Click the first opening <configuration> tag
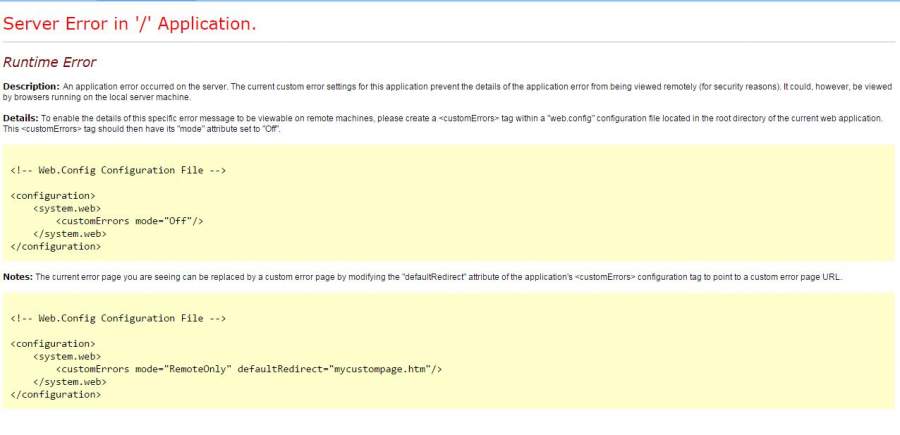 point(53,196)
